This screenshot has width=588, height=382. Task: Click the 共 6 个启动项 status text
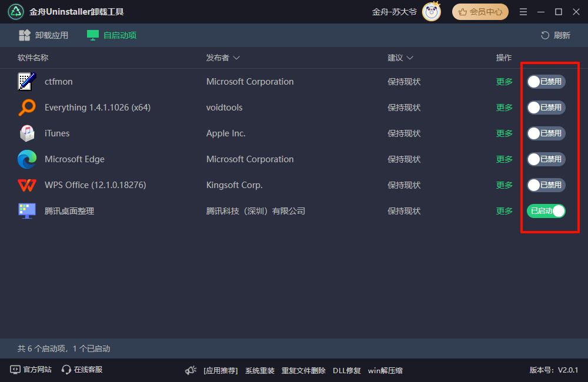tap(64, 349)
